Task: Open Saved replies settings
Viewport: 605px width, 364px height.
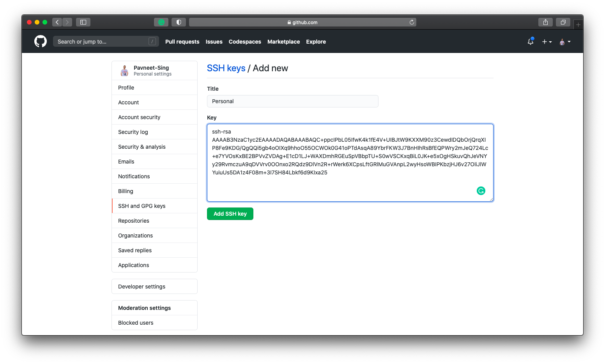Action: (154, 250)
